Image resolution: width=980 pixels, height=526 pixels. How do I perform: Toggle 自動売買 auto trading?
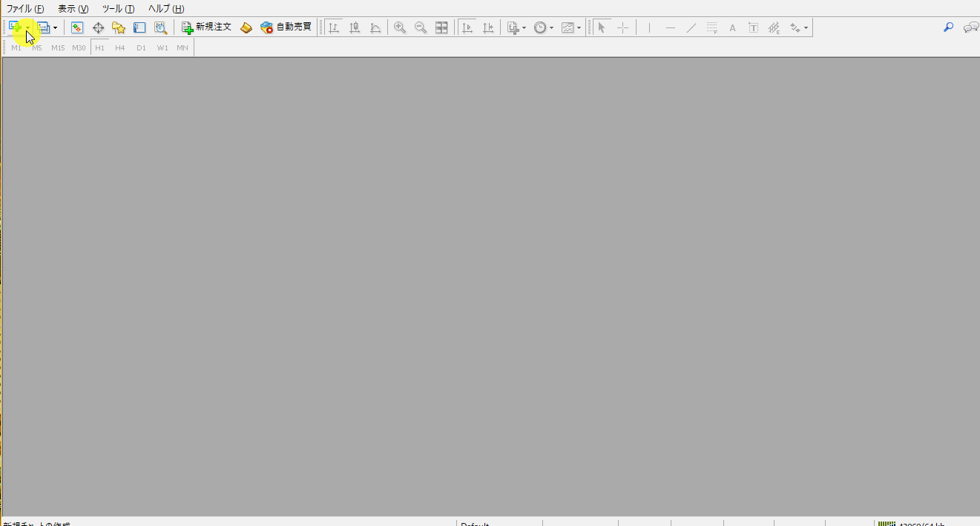point(286,27)
